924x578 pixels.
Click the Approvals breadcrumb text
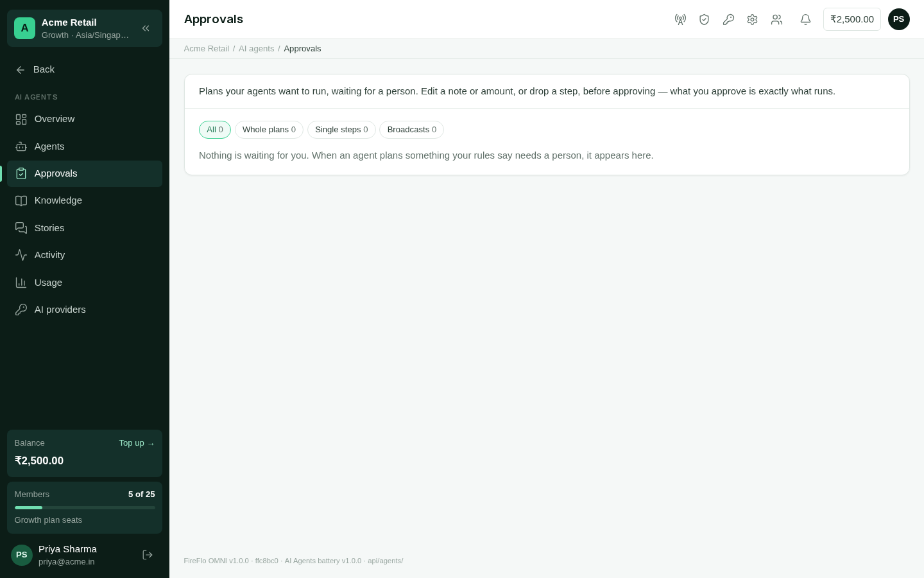(302, 49)
